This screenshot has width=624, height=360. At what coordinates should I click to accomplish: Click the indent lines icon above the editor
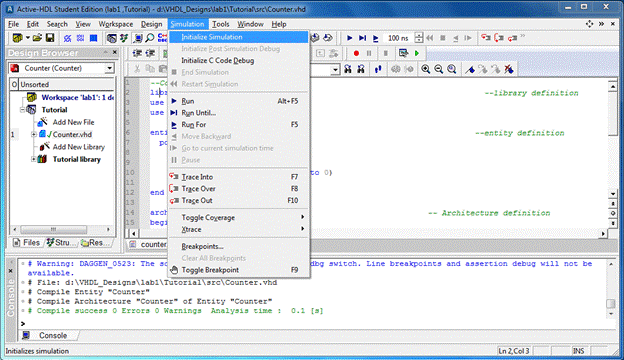137,53
